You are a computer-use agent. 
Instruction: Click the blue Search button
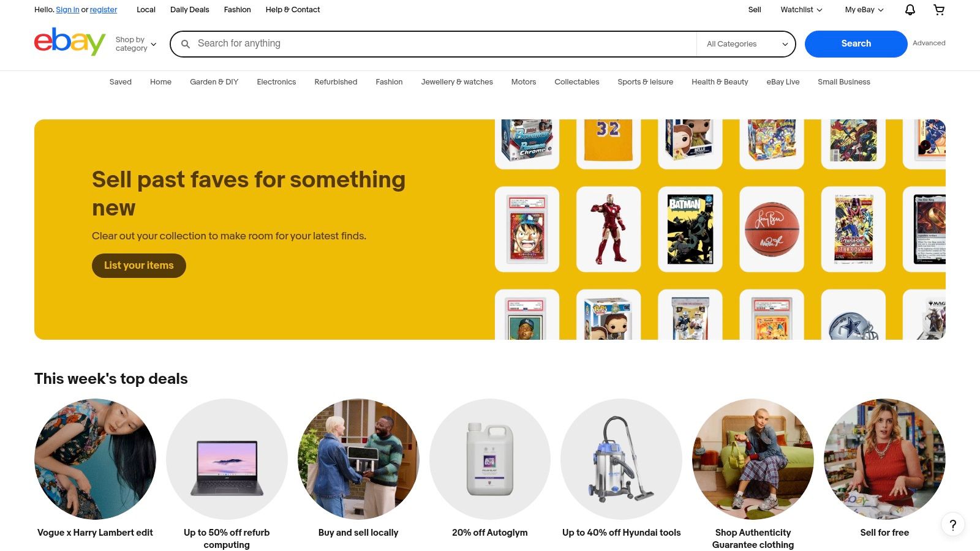[x=856, y=44]
